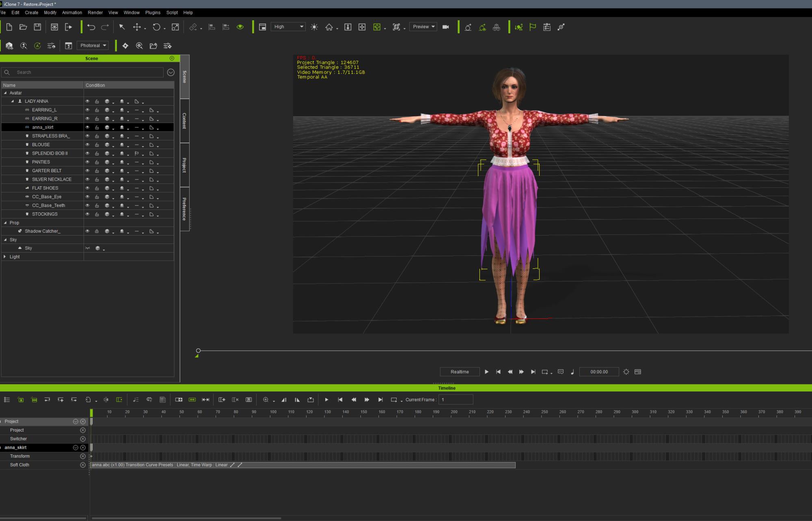Toggle visibility eye of BLOUSE
The width and height of the screenshot is (812, 521).
87,145
